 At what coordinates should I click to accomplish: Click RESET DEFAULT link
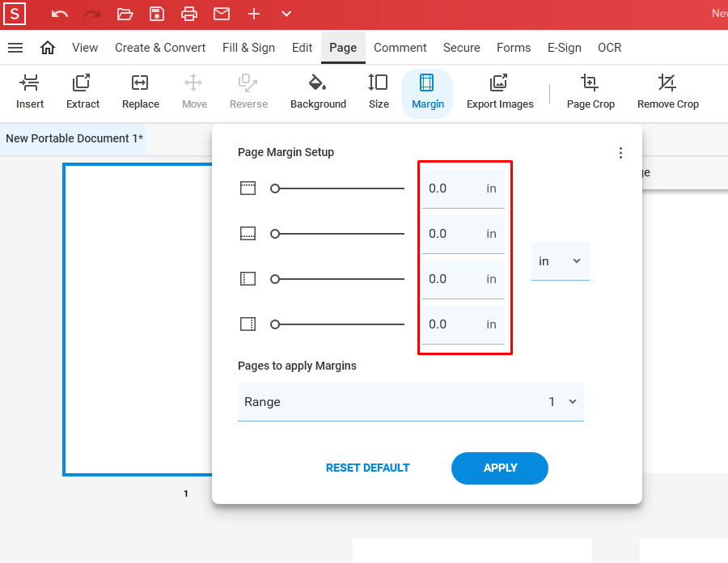(367, 468)
